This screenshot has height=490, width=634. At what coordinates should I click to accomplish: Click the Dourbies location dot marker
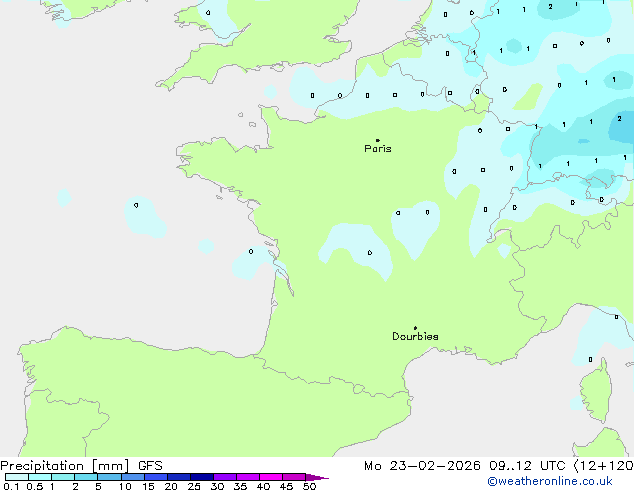415,328
